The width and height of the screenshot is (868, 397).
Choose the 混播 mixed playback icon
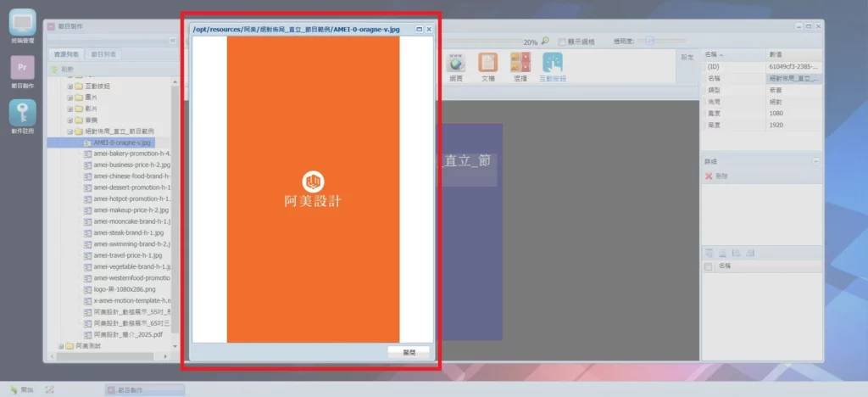coord(520,65)
